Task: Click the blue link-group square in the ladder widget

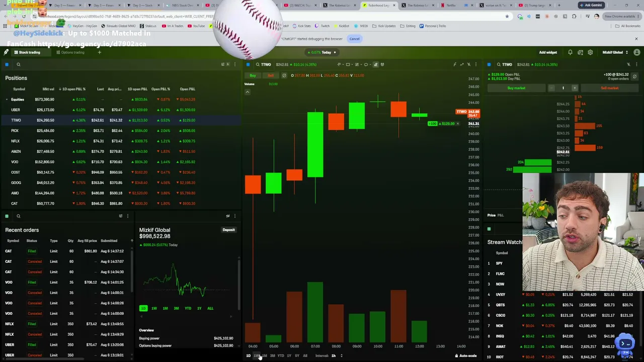Action: tap(489, 64)
